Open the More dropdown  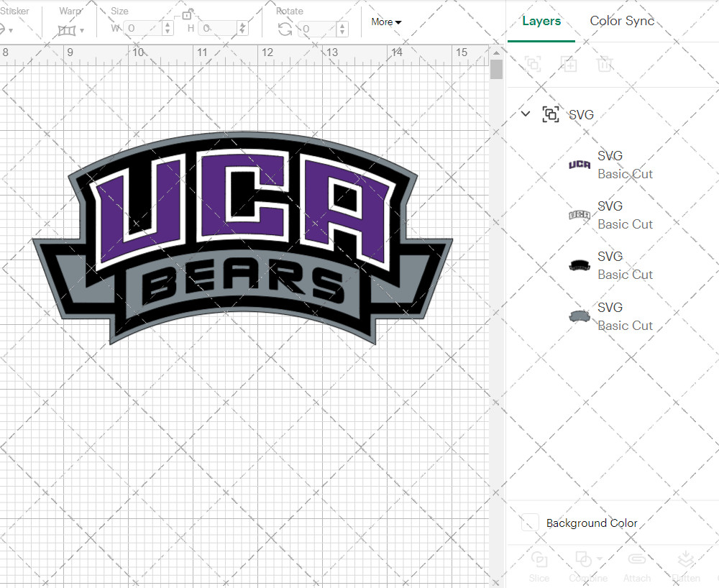[x=386, y=22]
